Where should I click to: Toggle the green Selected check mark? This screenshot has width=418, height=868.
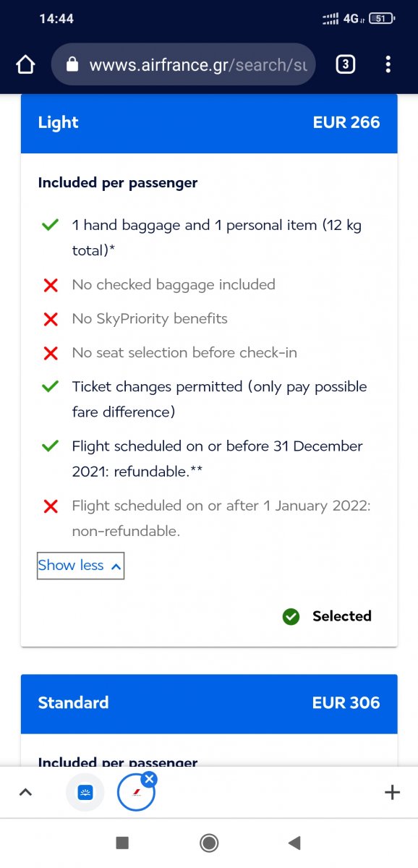[291, 617]
